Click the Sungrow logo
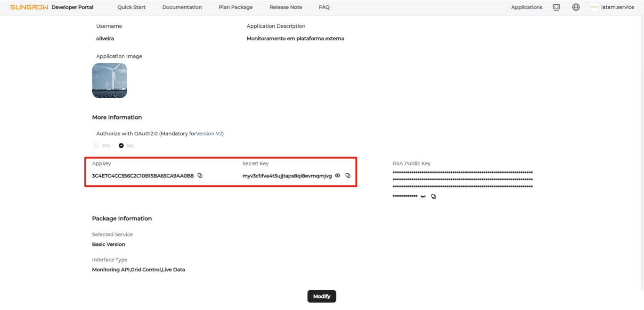The width and height of the screenshot is (644, 310). pyautogui.click(x=29, y=7)
